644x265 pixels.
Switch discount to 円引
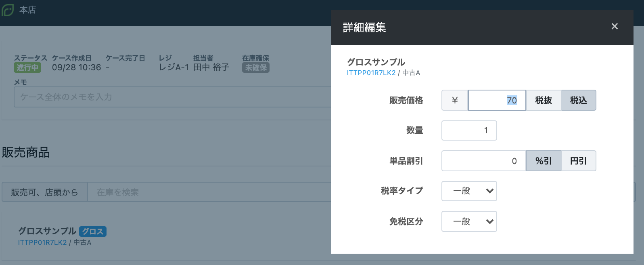pyautogui.click(x=578, y=161)
